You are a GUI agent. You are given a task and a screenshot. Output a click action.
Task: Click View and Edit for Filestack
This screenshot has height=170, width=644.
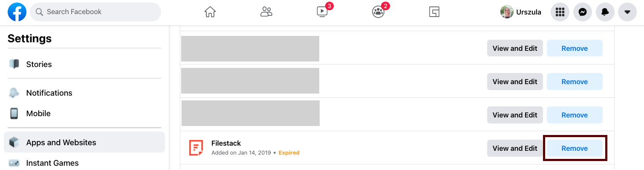(x=515, y=148)
